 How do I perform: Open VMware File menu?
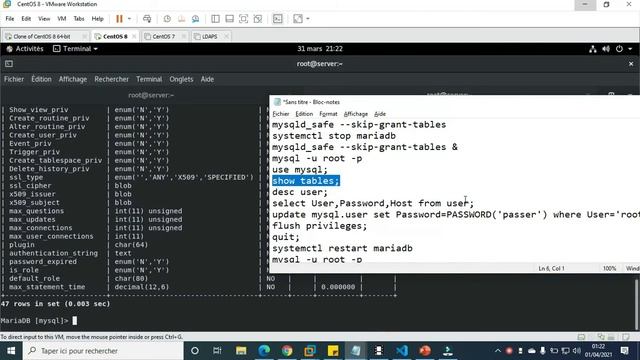tap(10, 19)
